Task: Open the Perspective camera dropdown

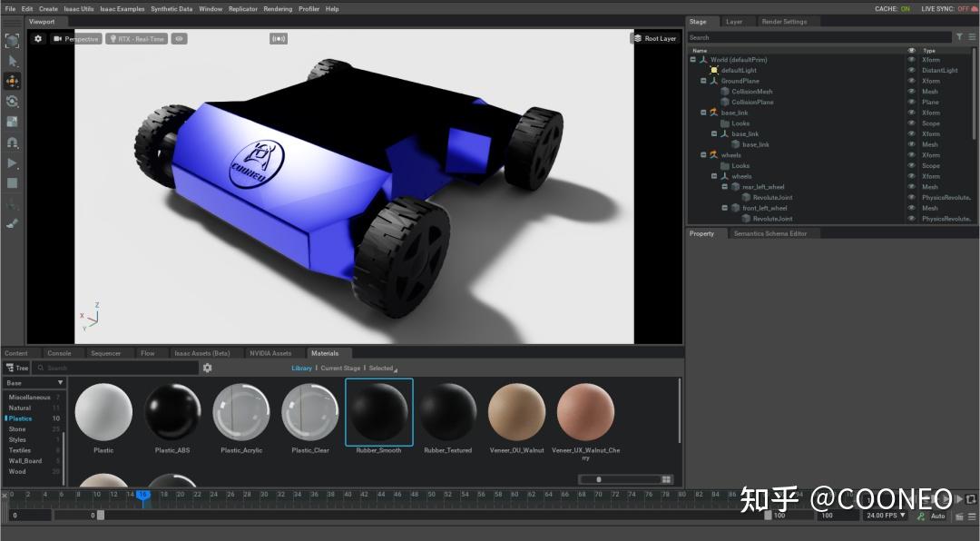Action: click(76, 39)
